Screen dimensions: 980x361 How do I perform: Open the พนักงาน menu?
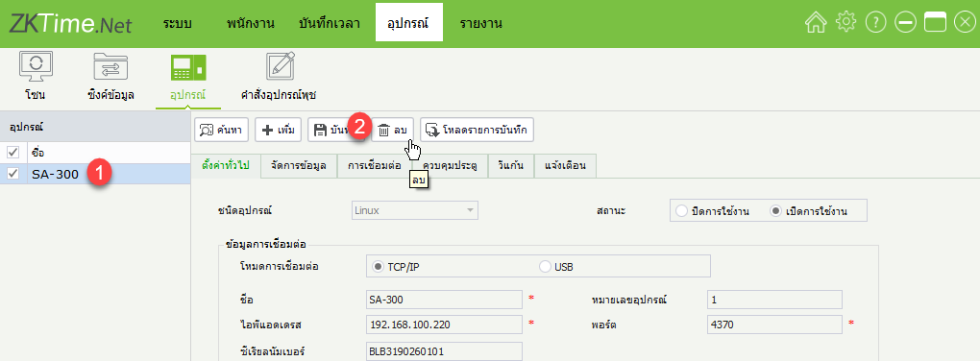tap(251, 24)
